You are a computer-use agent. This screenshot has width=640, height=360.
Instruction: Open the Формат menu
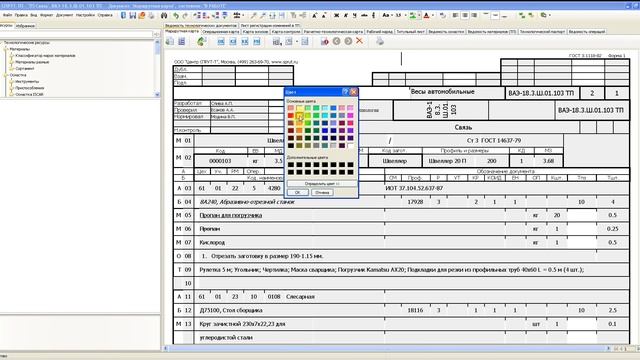[47, 15]
